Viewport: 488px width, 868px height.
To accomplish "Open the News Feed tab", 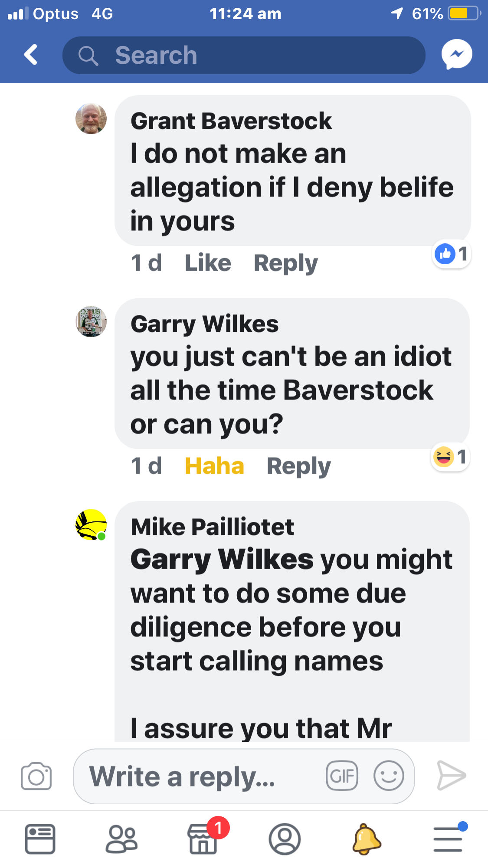I will pos(40,839).
